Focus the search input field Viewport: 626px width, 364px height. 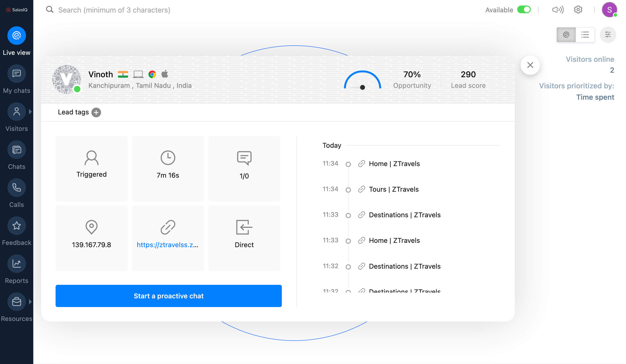114,10
